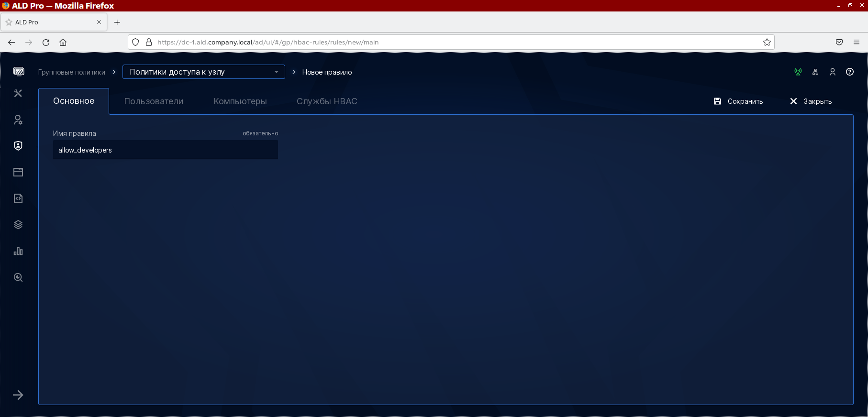
Task: Open the window-shaped sidebar section icon
Action: click(x=18, y=172)
